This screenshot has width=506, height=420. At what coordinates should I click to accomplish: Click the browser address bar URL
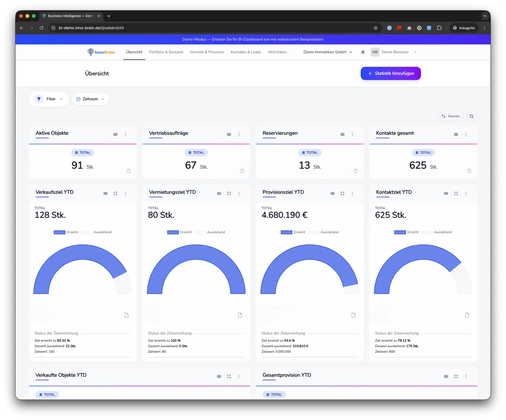coord(91,28)
